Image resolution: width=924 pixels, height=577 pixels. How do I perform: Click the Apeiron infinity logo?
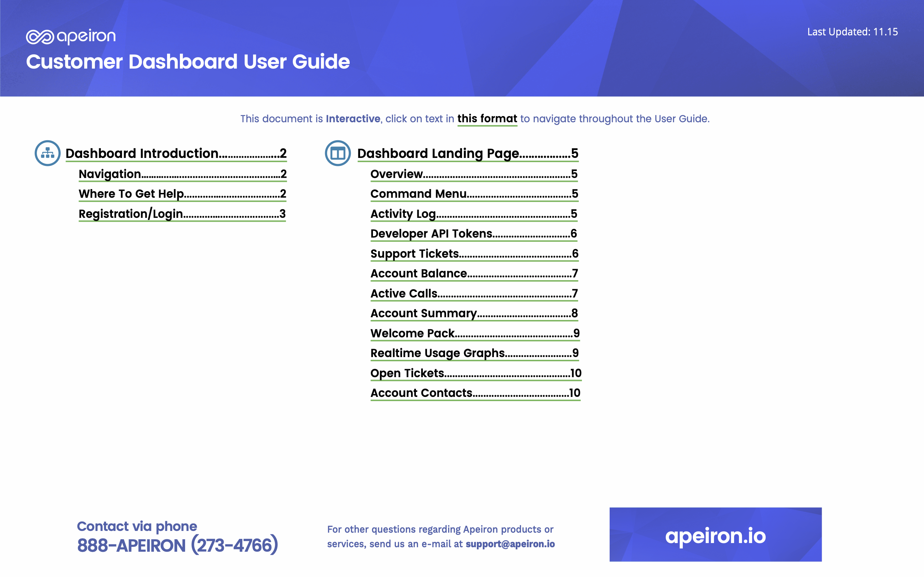point(40,37)
